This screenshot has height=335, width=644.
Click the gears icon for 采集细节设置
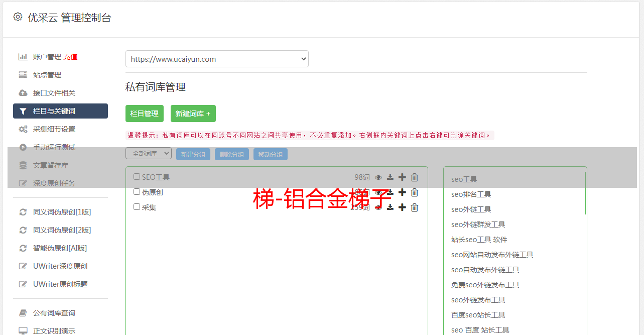(23, 129)
